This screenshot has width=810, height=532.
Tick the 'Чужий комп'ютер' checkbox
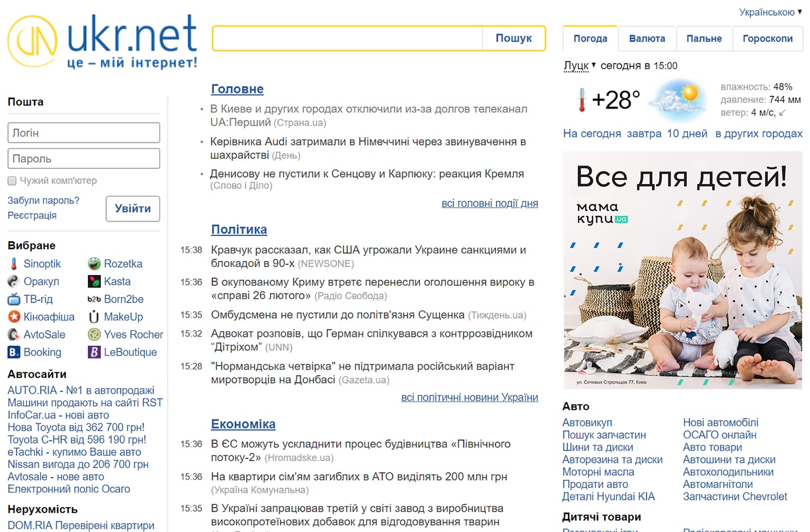click(12, 181)
